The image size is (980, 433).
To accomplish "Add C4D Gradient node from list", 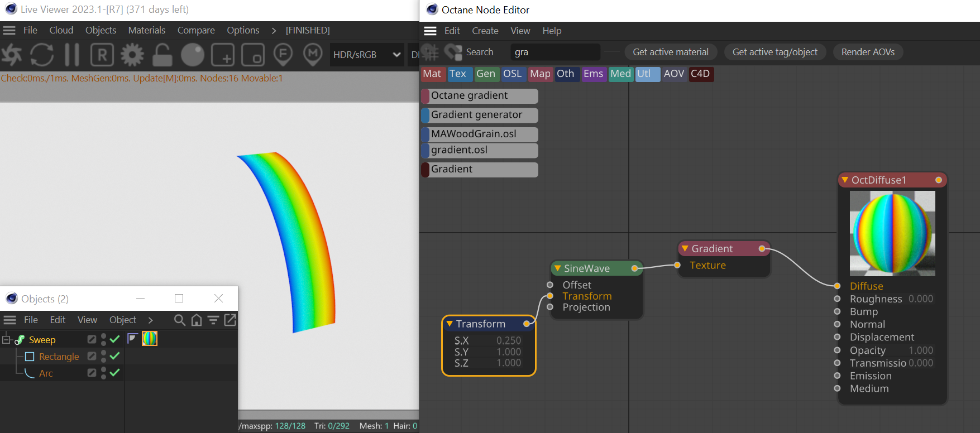I will pyautogui.click(x=480, y=169).
